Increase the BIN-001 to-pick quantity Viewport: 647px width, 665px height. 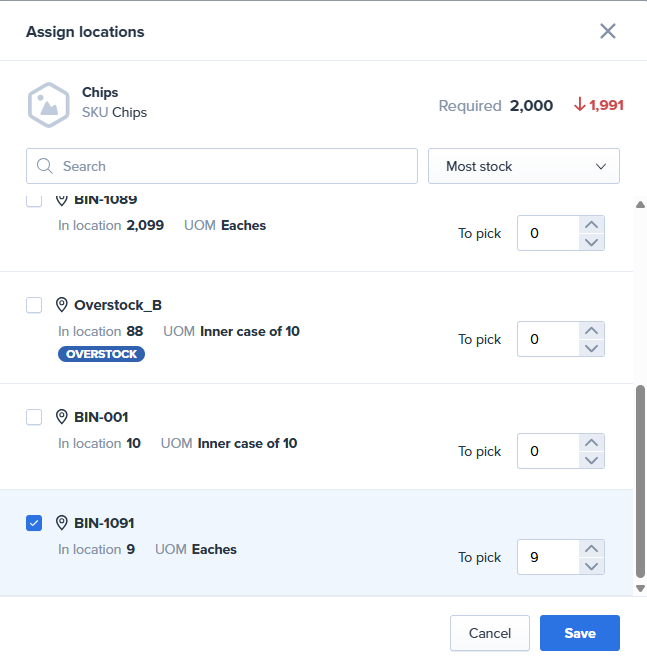click(591, 443)
